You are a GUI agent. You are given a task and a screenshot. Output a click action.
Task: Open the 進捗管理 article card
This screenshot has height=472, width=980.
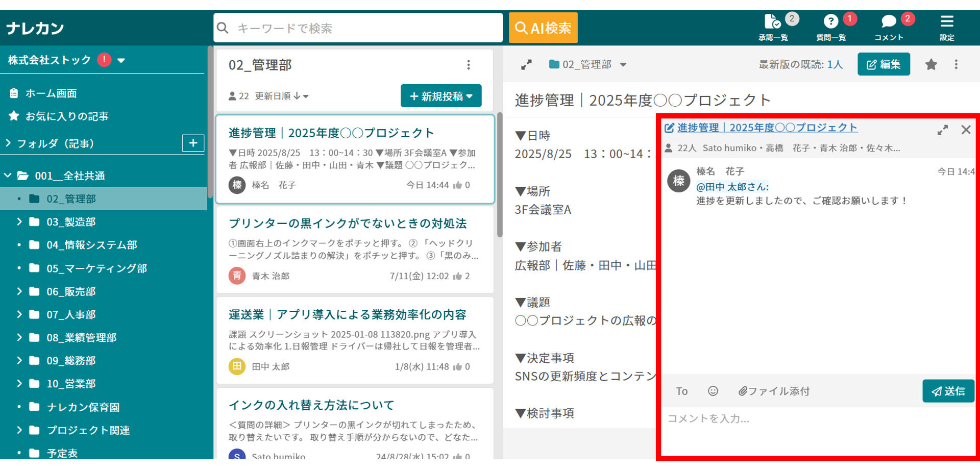[x=355, y=159]
